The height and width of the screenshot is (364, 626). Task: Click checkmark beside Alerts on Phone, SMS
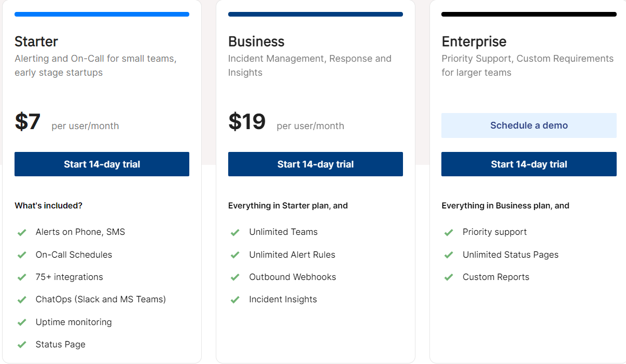[22, 232]
